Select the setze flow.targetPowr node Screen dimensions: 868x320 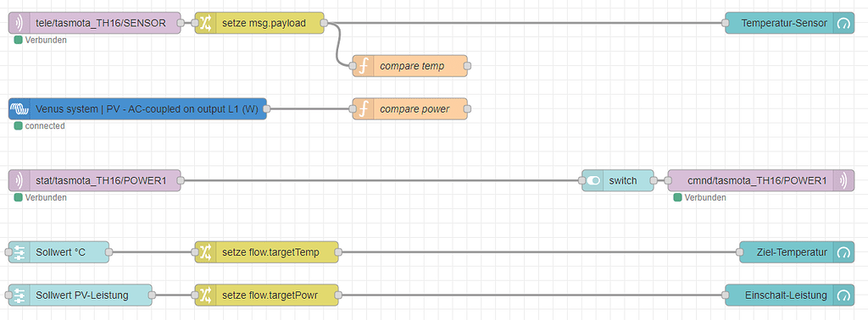[266, 295]
